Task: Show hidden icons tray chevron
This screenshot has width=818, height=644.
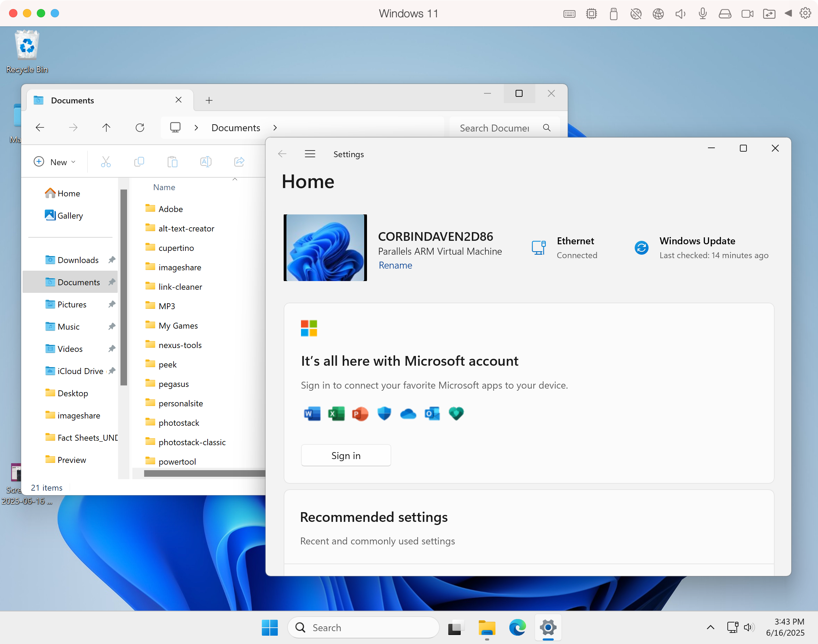Action: tap(710, 627)
